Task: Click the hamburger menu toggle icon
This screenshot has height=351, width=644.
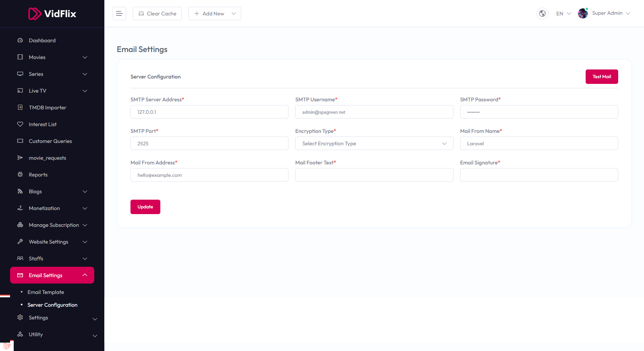Action: tap(119, 13)
